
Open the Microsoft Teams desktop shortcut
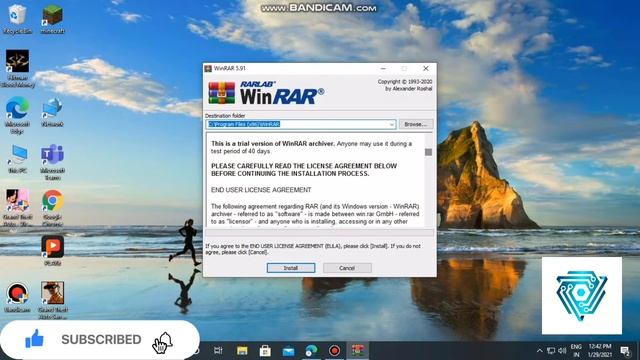52,162
